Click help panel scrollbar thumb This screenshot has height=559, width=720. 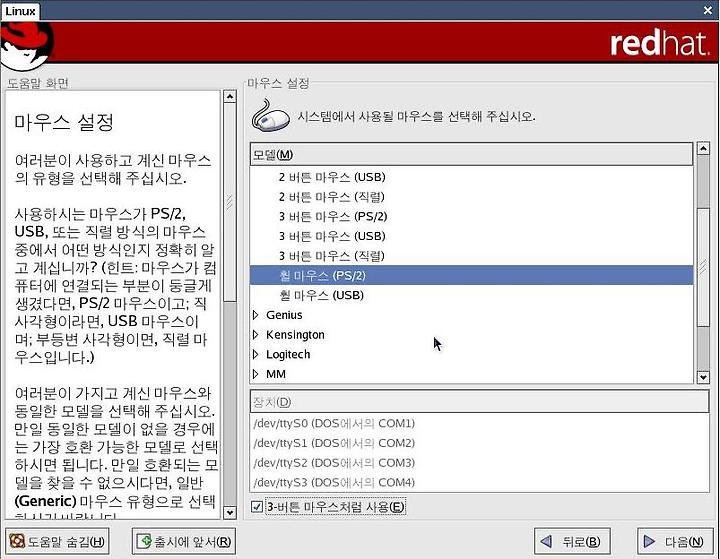[x=230, y=202]
